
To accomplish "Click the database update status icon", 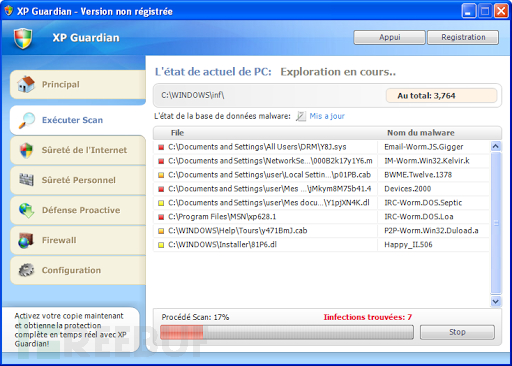I will (x=301, y=116).
